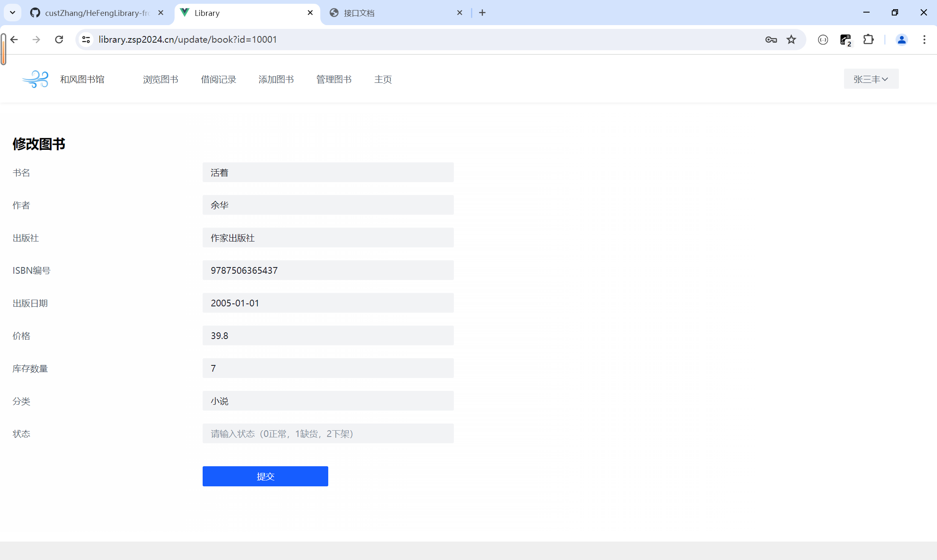Click the extension icon with badge 2

[846, 40]
